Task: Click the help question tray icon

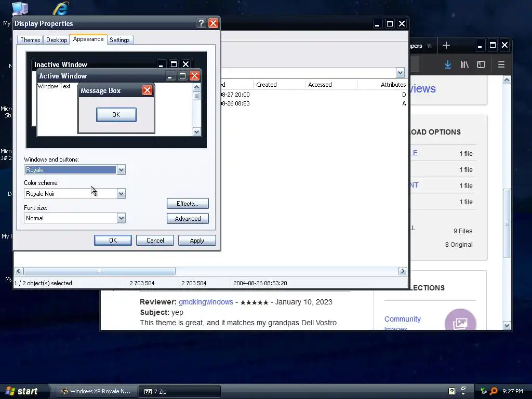Action: click(451, 391)
